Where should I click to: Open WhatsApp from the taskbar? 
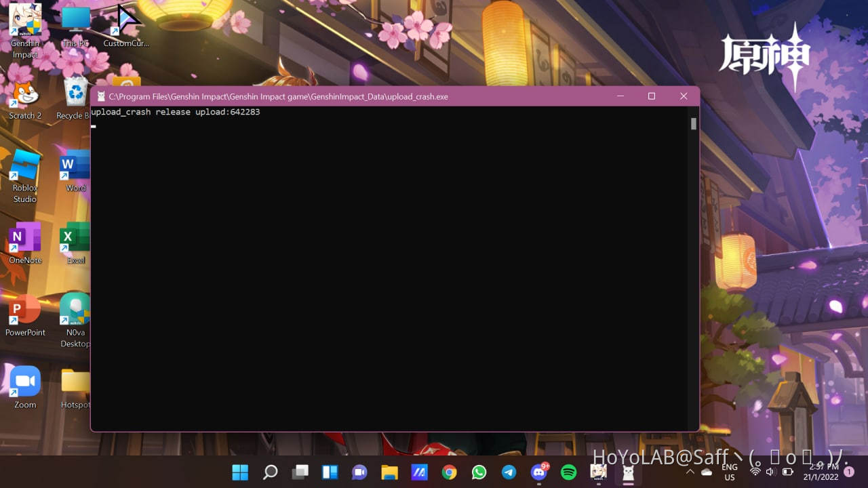479,472
